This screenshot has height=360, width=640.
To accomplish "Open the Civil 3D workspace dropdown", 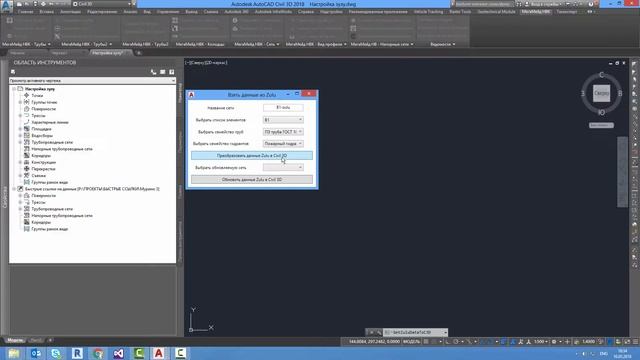I will 102,4.
